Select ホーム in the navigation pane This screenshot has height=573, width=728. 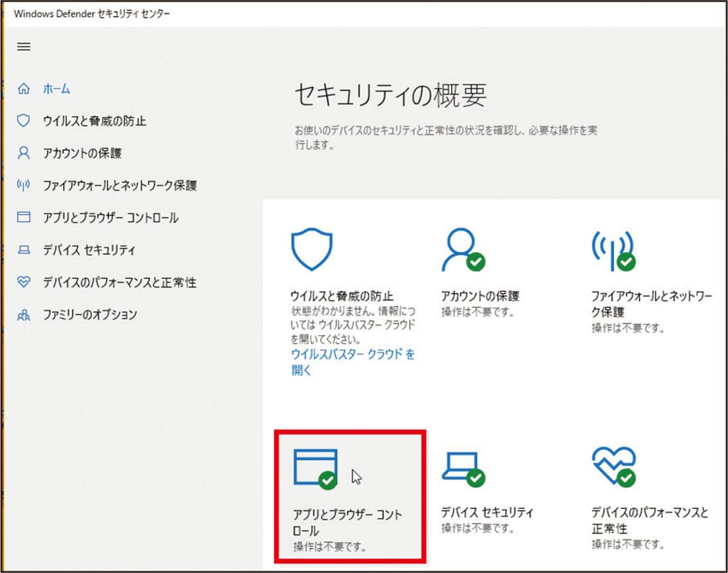point(57,89)
